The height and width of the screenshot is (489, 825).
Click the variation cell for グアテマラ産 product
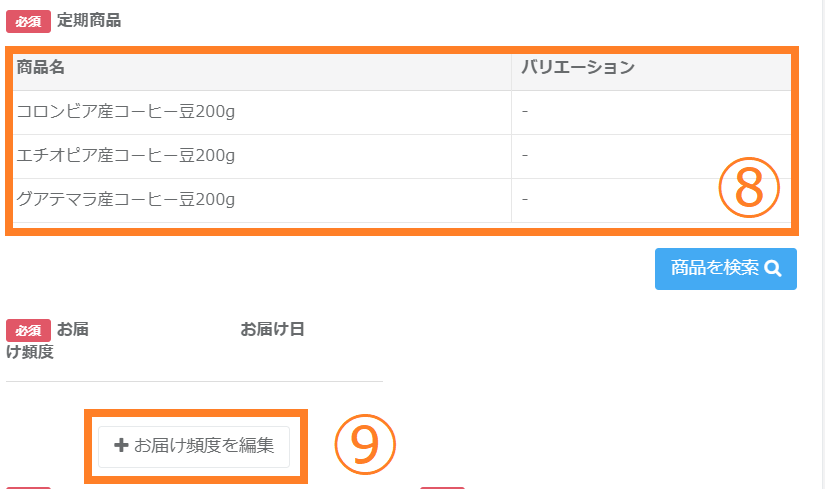click(x=525, y=200)
